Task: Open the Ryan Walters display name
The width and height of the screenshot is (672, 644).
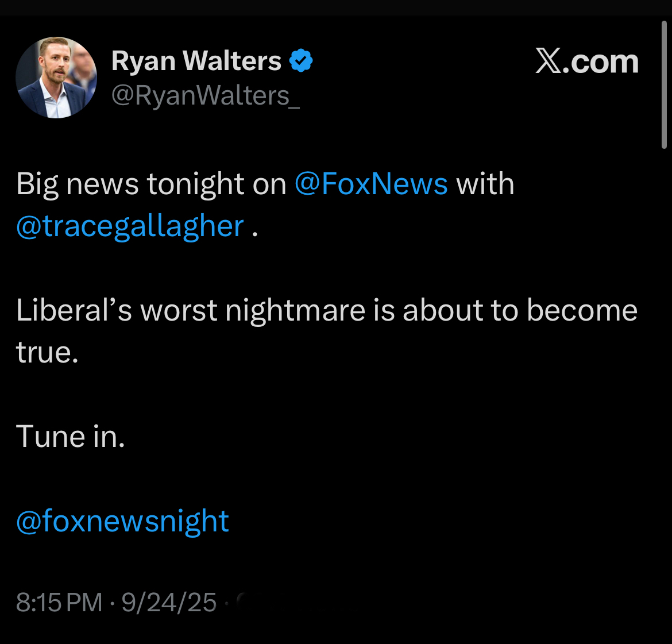Action: coord(196,61)
